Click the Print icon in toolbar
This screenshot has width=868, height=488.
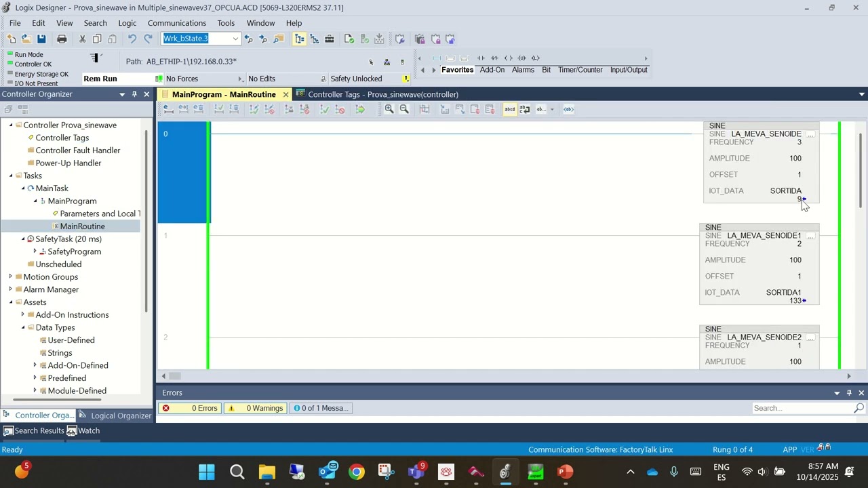coord(62,39)
